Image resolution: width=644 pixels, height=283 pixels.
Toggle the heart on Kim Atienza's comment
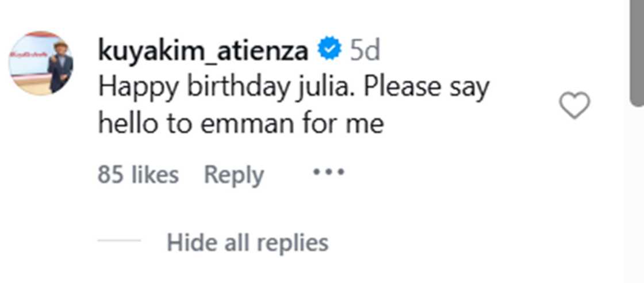tap(574, 106)
